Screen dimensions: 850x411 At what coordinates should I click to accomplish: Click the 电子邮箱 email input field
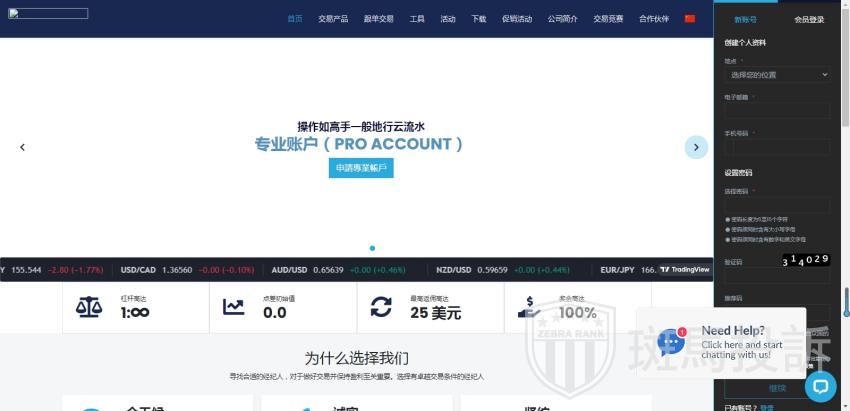(777, 111)
